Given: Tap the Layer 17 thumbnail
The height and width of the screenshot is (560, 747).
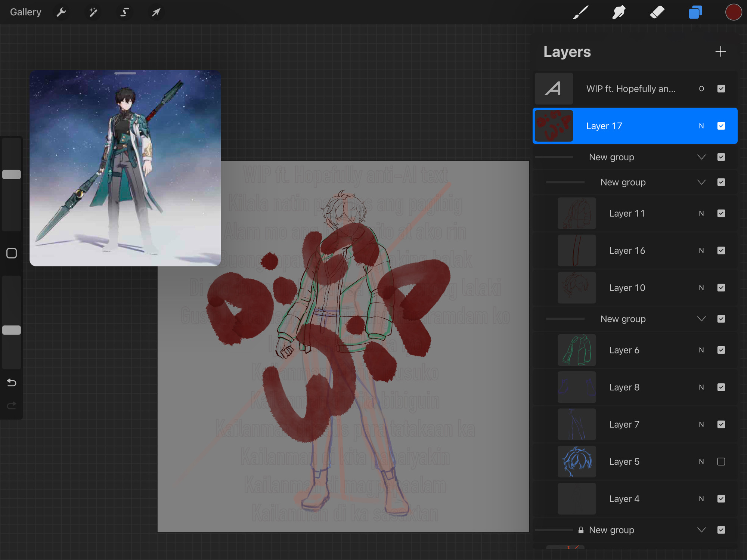Looking at the screenshot, I should [x=554, y=126].
